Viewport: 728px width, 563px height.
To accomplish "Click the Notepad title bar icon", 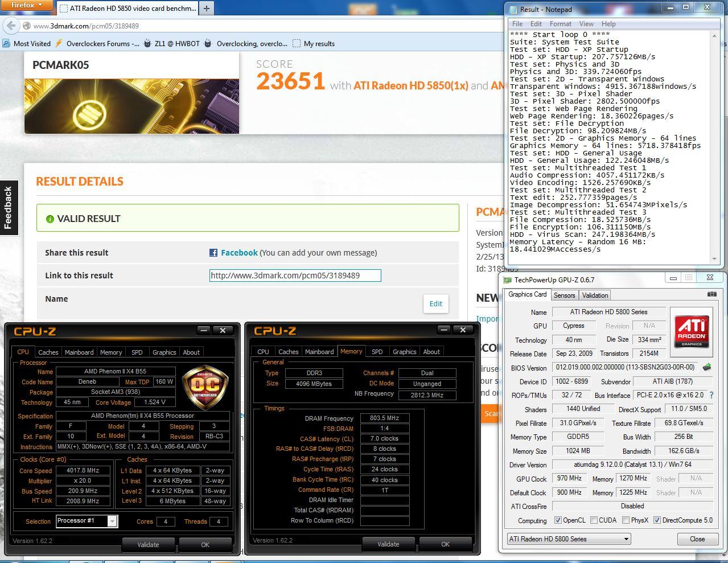I will [514, 9].
